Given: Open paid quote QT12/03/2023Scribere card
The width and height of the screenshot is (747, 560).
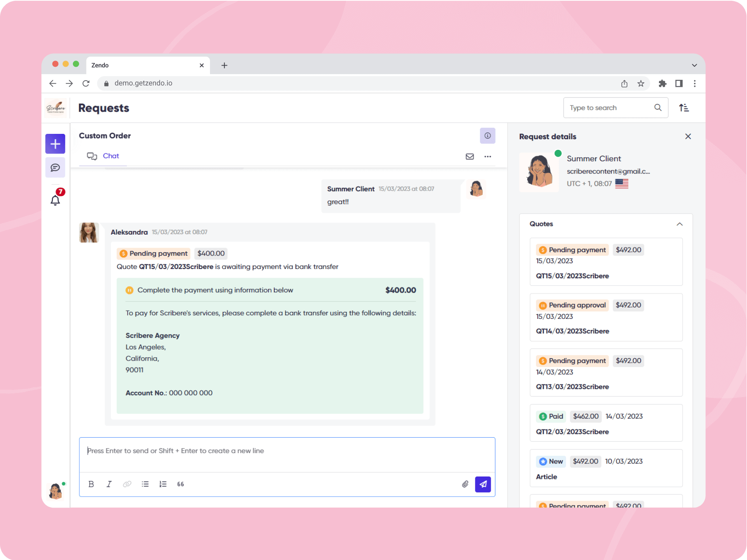Looking at the screenshot, I should point(606,423).
